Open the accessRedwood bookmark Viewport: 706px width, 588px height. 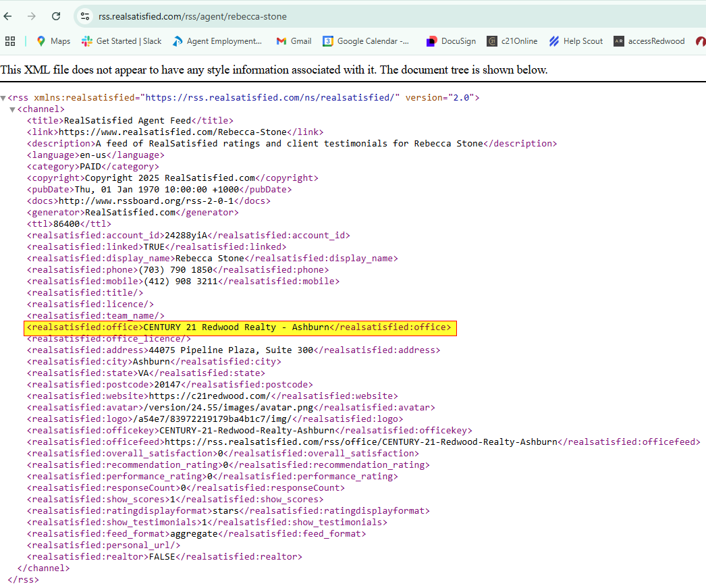point(649,41)
